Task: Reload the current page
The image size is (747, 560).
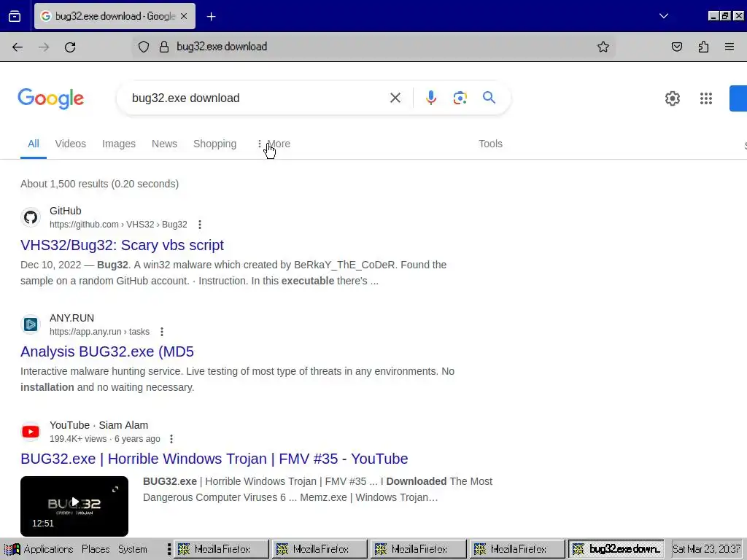Action: pos(70,47)
